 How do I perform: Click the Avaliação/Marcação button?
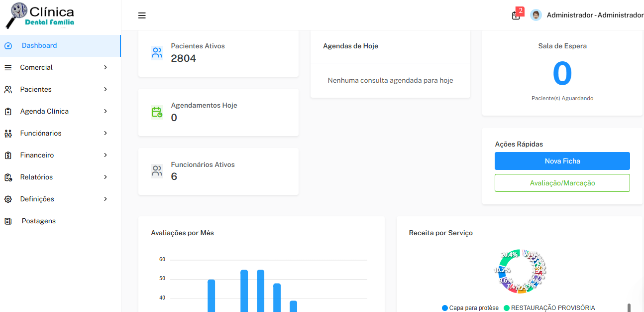[x=562, y=183]
